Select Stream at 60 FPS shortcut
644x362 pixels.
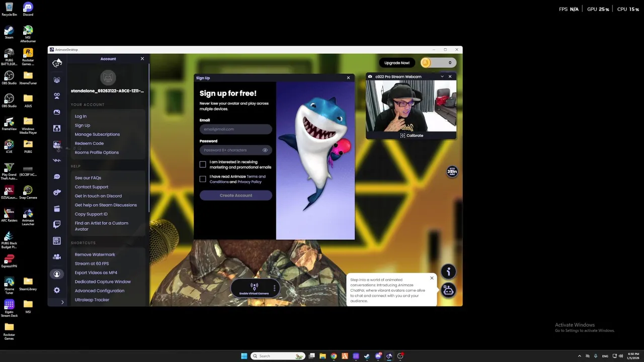(x=92, y=263)
